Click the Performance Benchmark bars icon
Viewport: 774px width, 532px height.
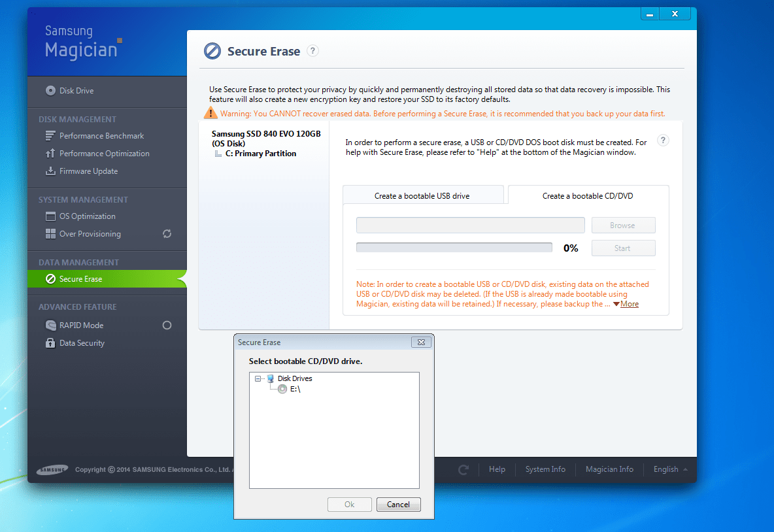pyautogui.click(x=50, y=136)
